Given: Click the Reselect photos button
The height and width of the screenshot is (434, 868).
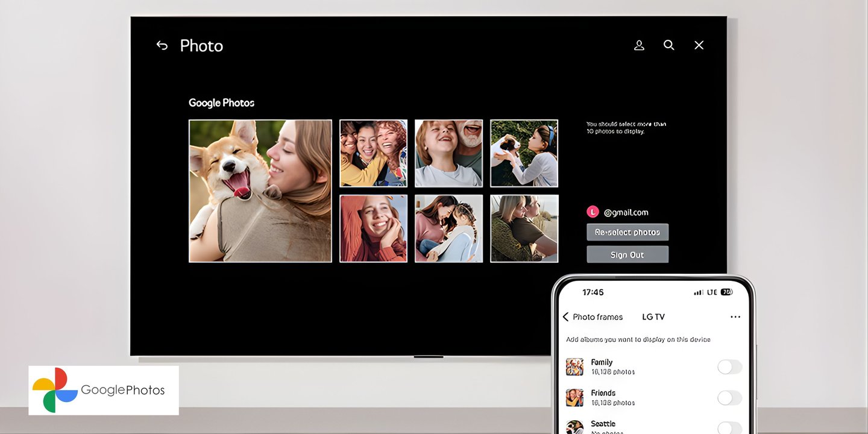Looking at the screenshot, I should (627, 232).
